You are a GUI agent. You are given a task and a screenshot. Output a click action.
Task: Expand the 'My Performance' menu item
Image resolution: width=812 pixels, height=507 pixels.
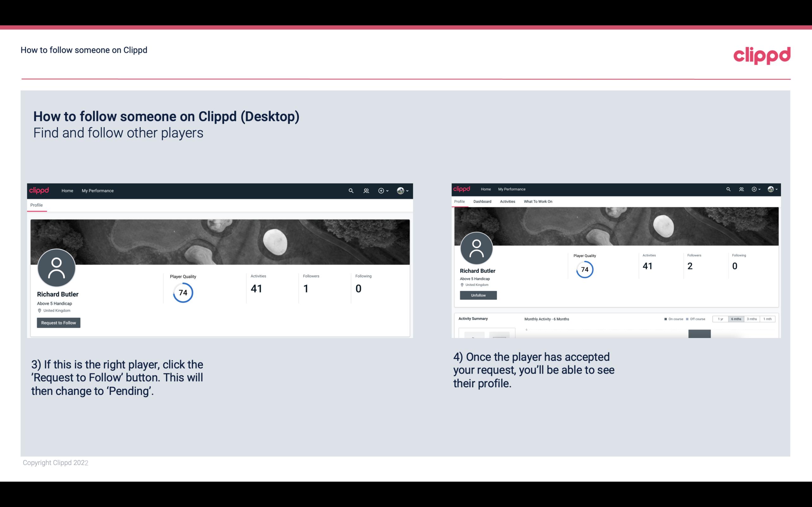[x=98, y=190]
